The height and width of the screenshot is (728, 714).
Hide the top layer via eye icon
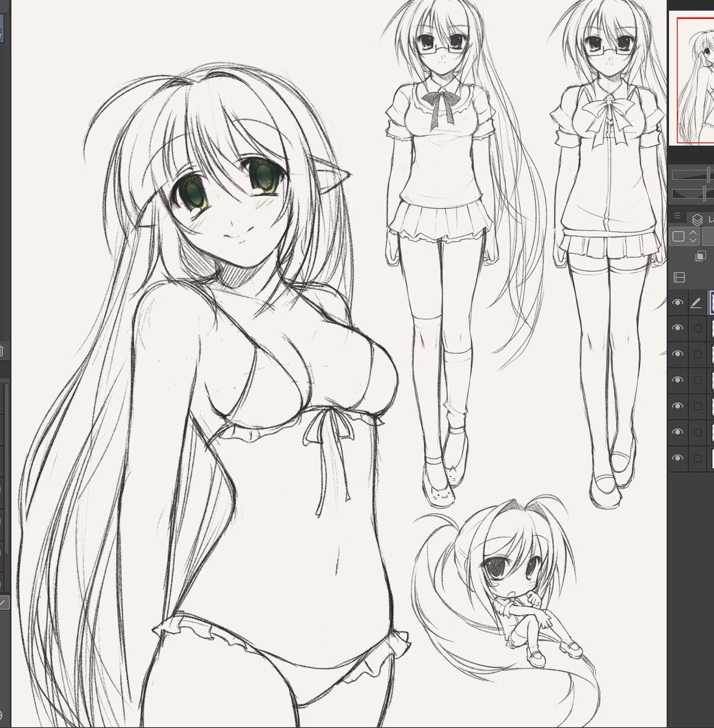[x=678, y=302]
